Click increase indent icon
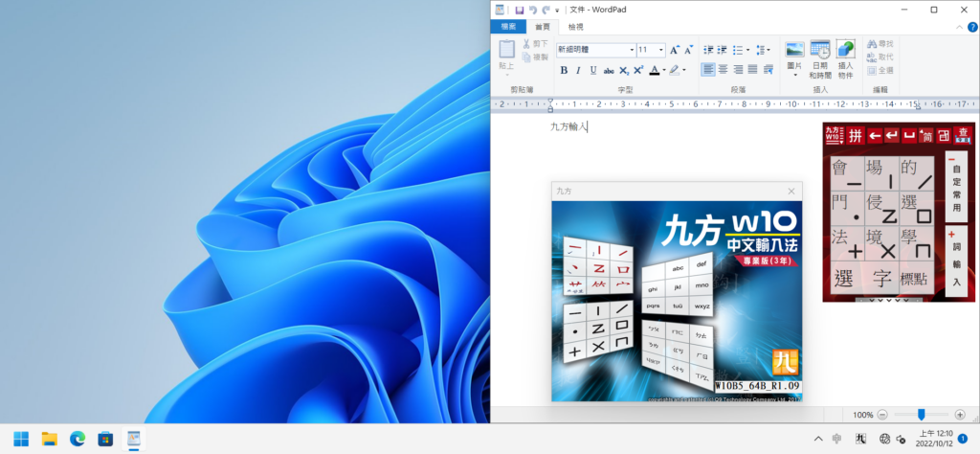The image size is (980, 454). pos(723,50)
